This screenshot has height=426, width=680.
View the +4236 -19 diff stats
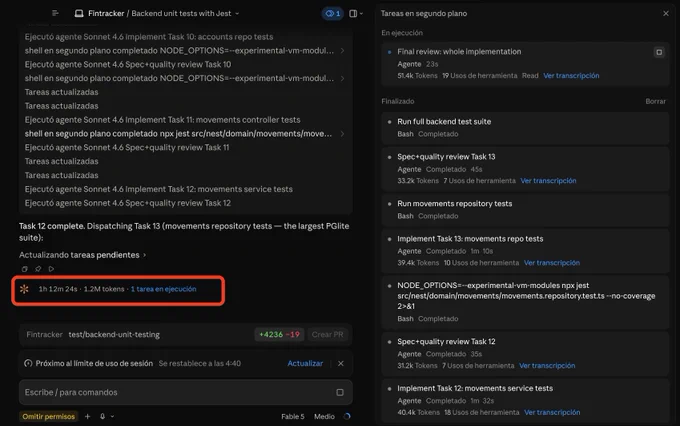(279, 334)
